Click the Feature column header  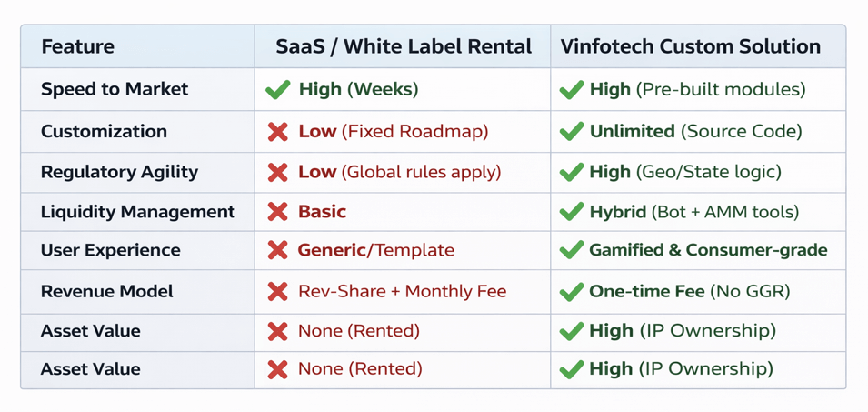pos(77,46)
